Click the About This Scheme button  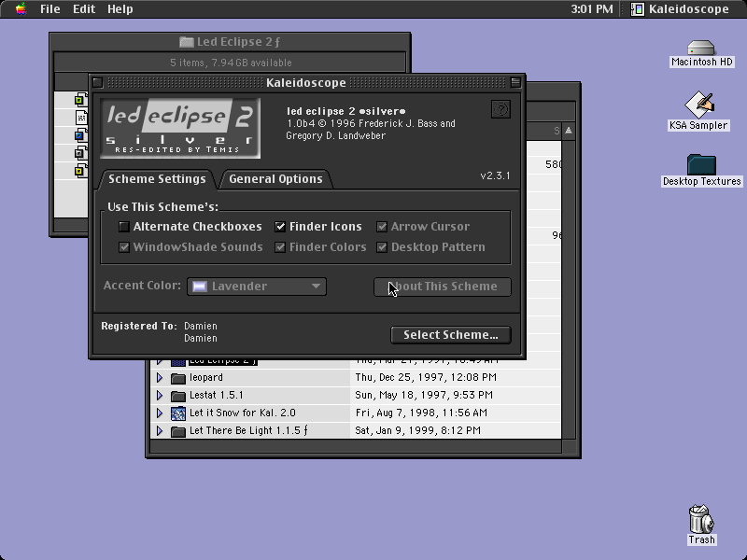tap(443, 287)
